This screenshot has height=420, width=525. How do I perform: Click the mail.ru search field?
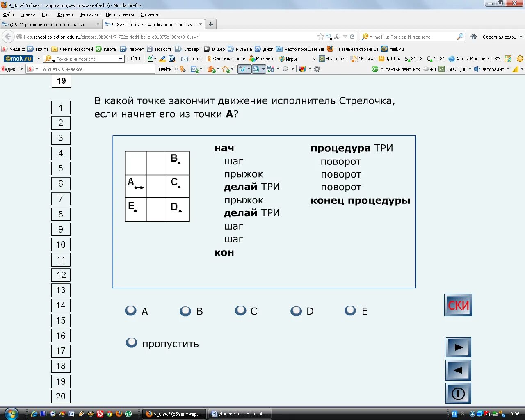click(x=414, y=37)
